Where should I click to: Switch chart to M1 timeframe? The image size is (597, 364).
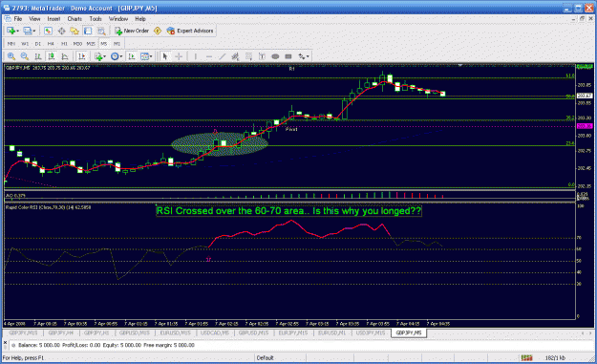tap(117, 44)
